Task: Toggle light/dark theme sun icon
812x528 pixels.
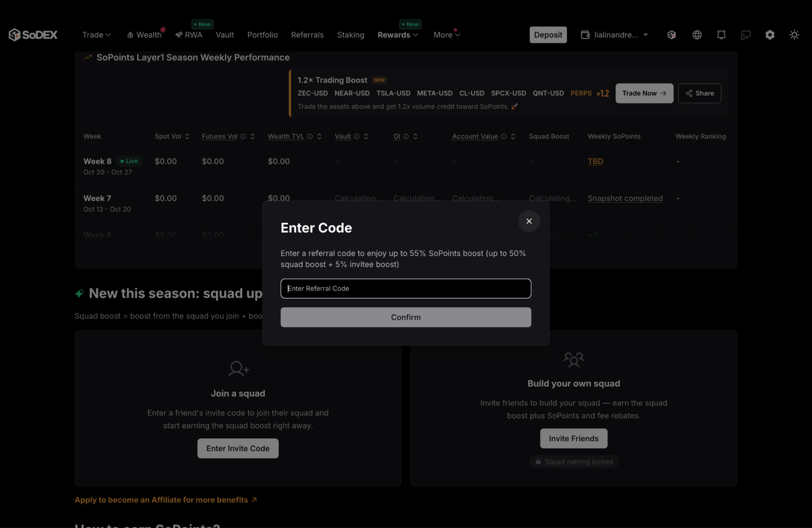Action: [x=794, y=34]
